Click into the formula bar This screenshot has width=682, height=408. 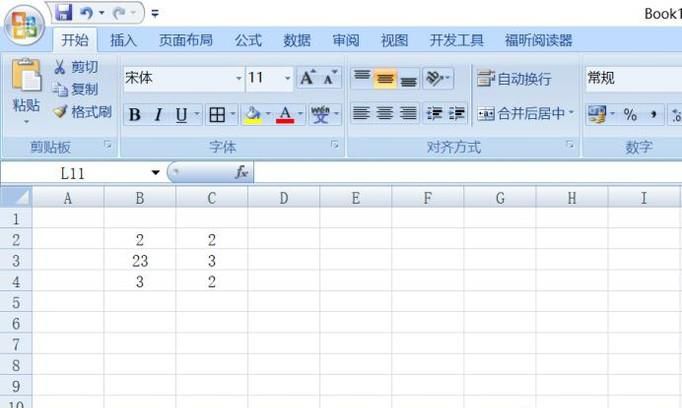click(x=468, y=172)
